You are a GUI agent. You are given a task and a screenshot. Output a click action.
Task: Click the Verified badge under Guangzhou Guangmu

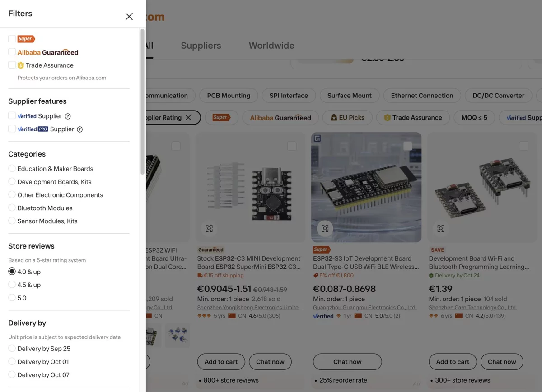(x=323, y=316)
